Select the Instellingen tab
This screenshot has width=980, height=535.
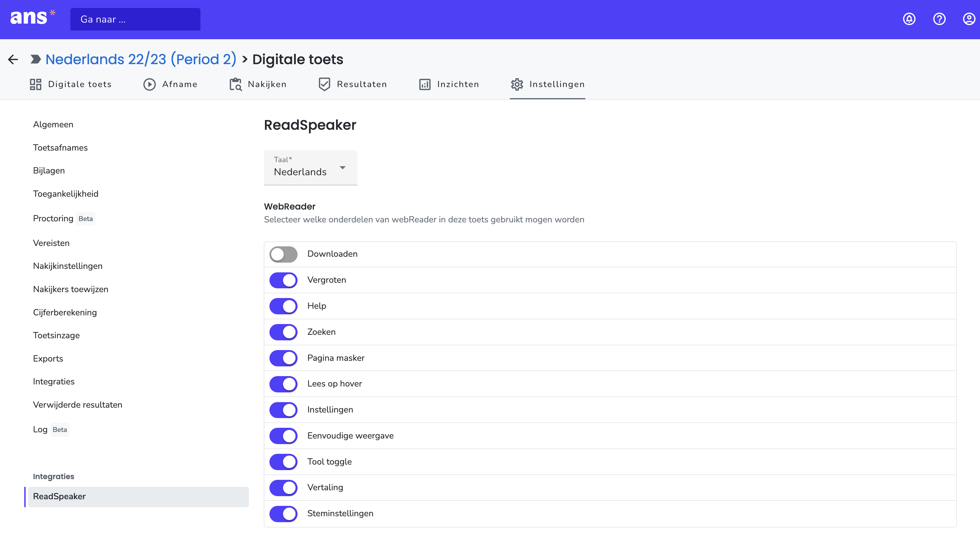tap(547, 84)
